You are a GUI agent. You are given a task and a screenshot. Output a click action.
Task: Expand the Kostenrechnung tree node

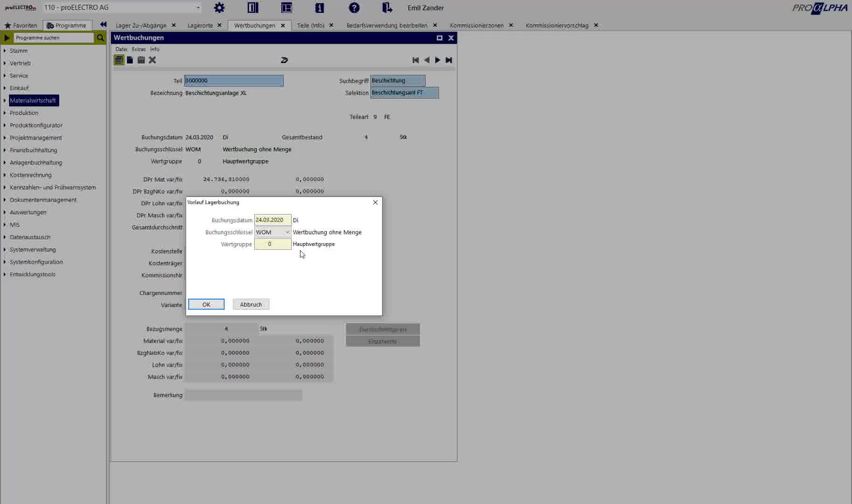[5, 175]
